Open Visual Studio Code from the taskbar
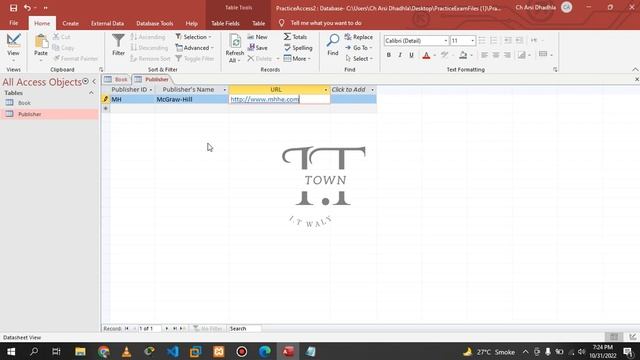The image size is (640, 360). click(x=173, y=351)
